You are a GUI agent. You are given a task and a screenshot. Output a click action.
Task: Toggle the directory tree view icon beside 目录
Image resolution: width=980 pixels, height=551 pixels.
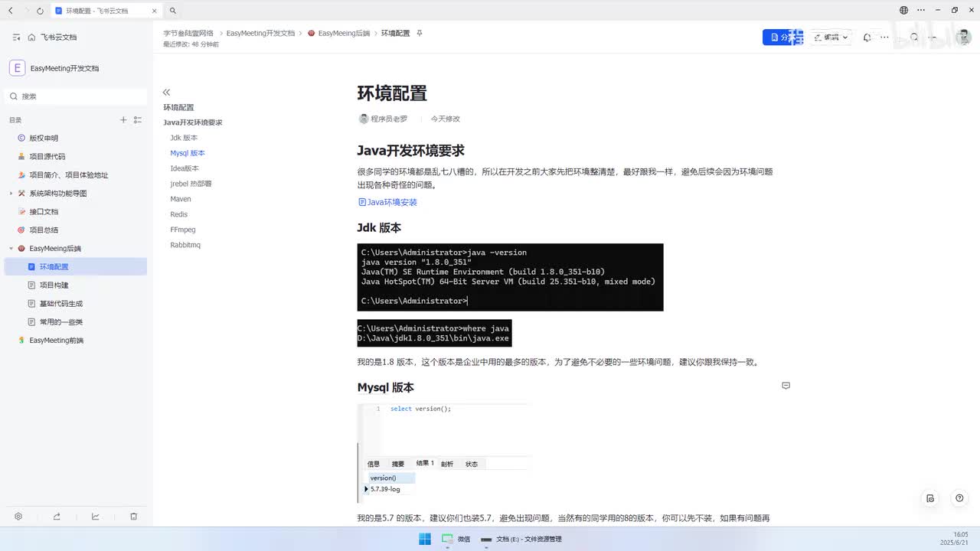138,120
